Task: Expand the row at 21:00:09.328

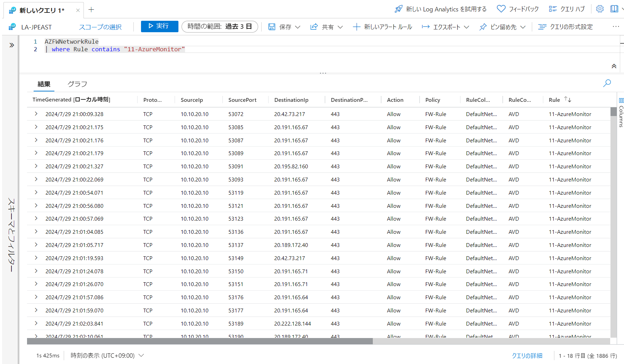Action: point(36,114)
